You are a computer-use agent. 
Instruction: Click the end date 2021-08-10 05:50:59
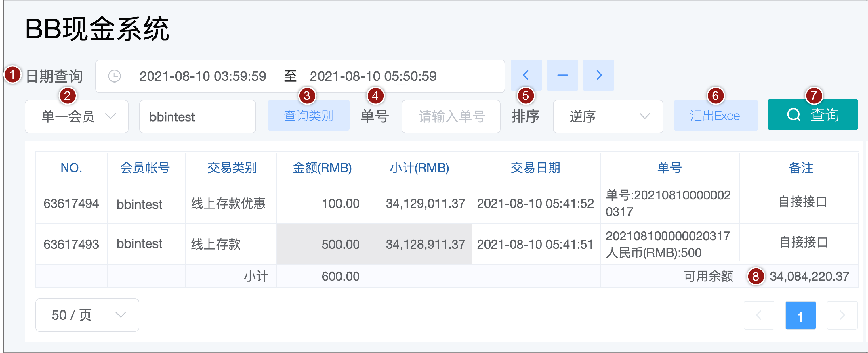(373, 76)
